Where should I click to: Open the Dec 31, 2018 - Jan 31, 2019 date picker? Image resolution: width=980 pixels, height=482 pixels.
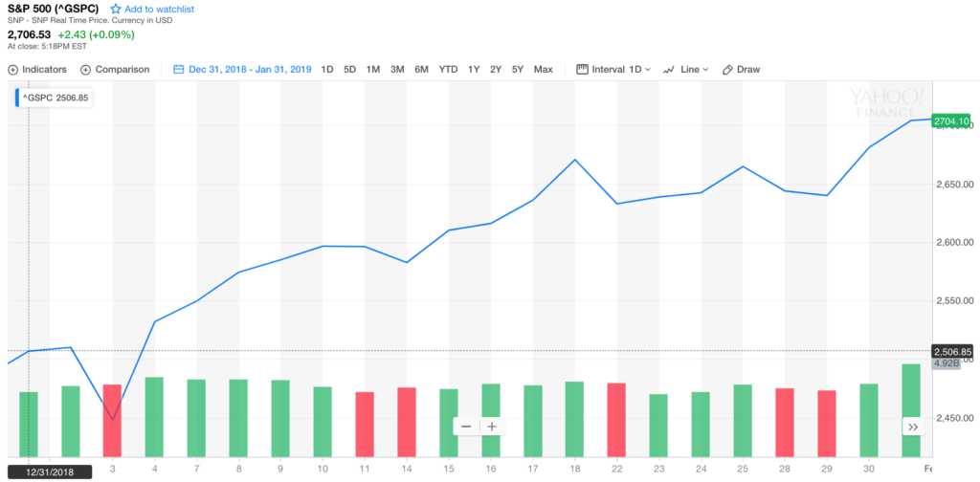pyautogui.click(x=249, y=70)
